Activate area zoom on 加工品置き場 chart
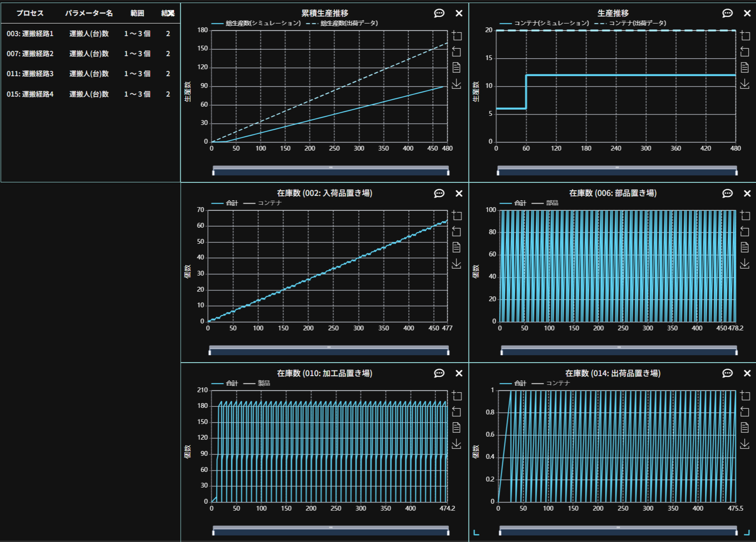Viewport: 756px width, 542px height. [456, 396]
